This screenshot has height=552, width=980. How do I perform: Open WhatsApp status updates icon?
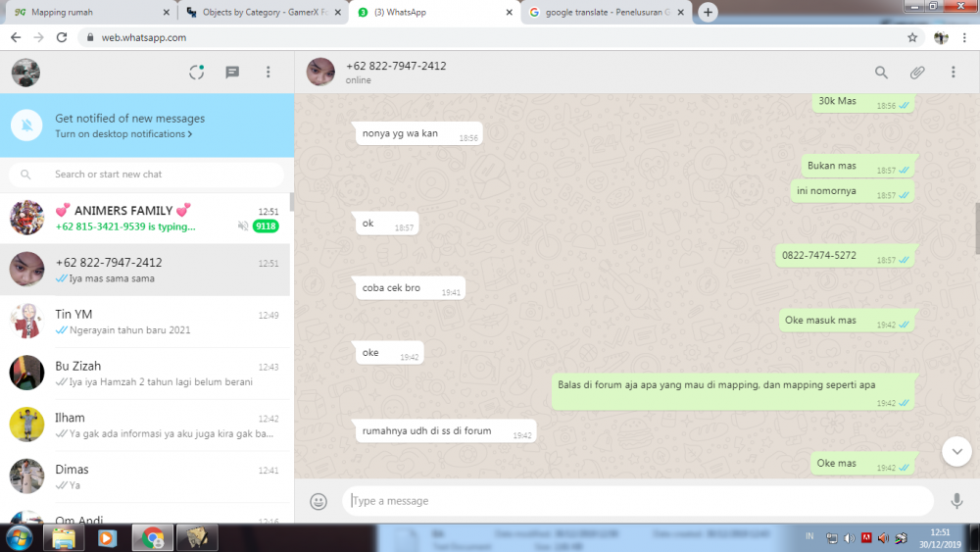pos(196,73)
